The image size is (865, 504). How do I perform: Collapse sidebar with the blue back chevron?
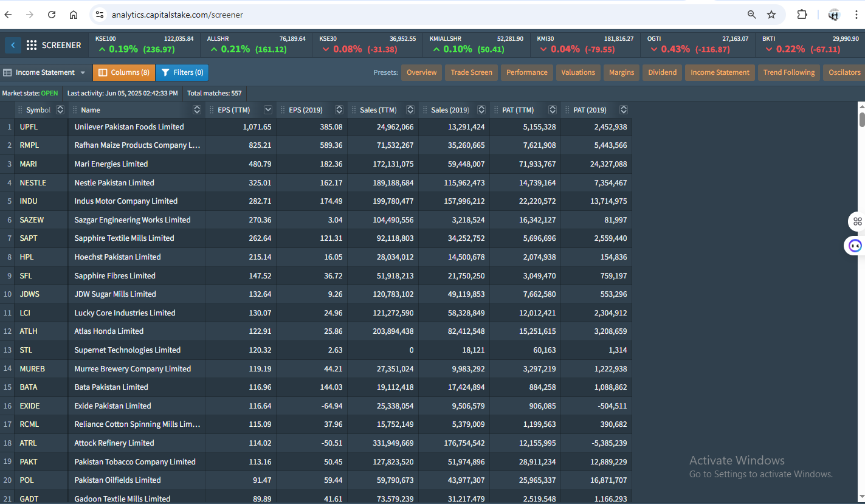[13, 45]
